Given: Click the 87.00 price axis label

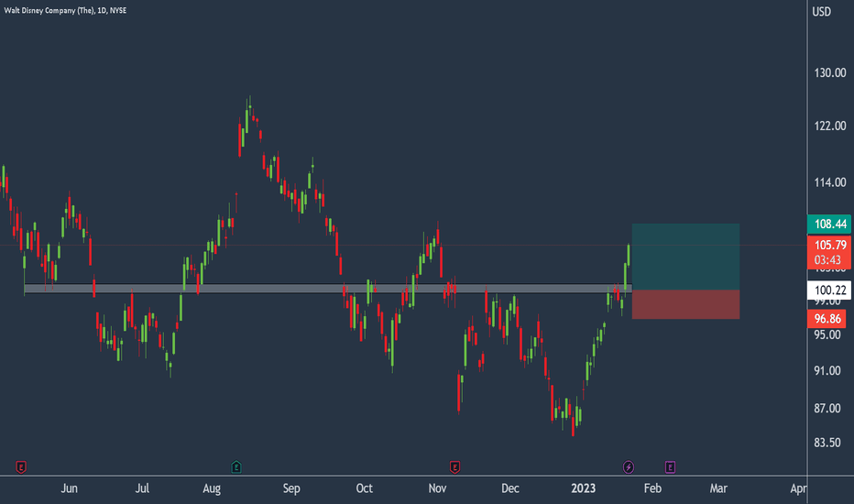Looking at the screenshot, I should [x=827, y=409].
